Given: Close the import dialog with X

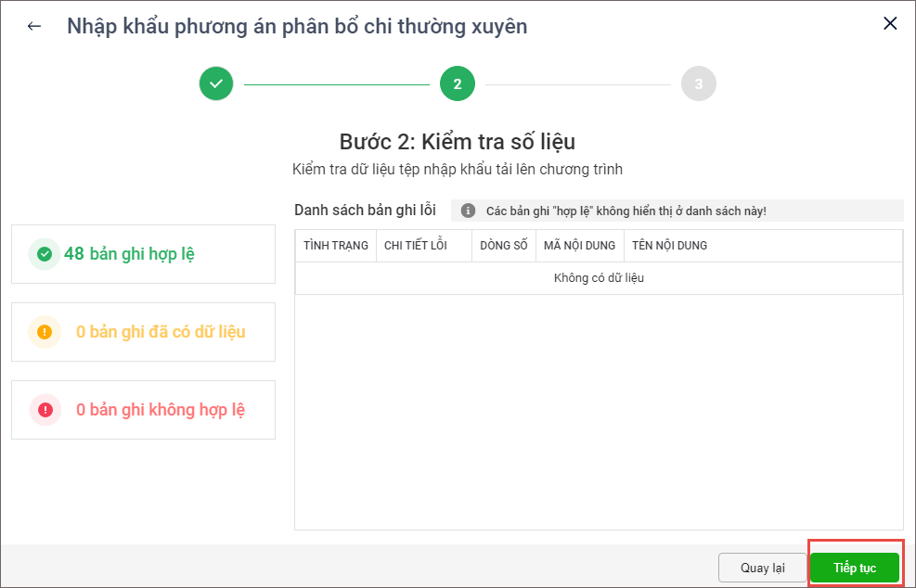Looking at the screenshot, I should click(890, 24).
